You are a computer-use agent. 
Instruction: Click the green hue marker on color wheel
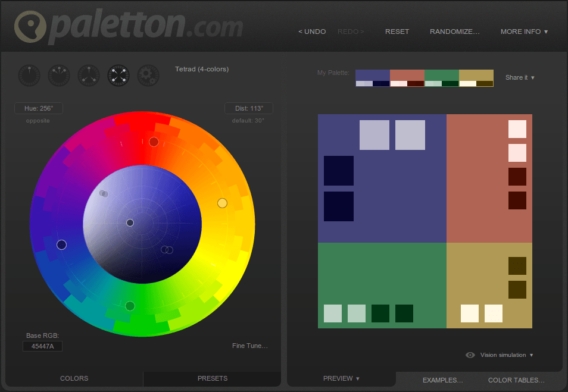point(130,306)
